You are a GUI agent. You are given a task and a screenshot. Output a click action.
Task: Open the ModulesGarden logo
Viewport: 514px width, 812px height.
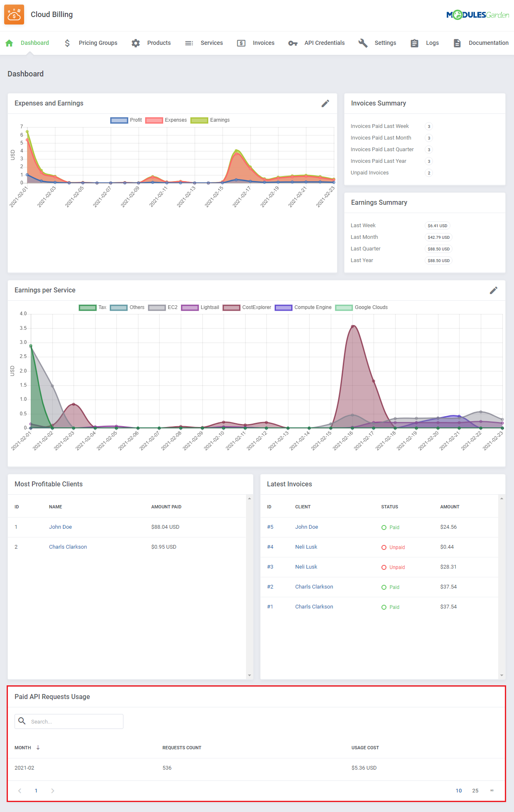(x=478, y=15)
